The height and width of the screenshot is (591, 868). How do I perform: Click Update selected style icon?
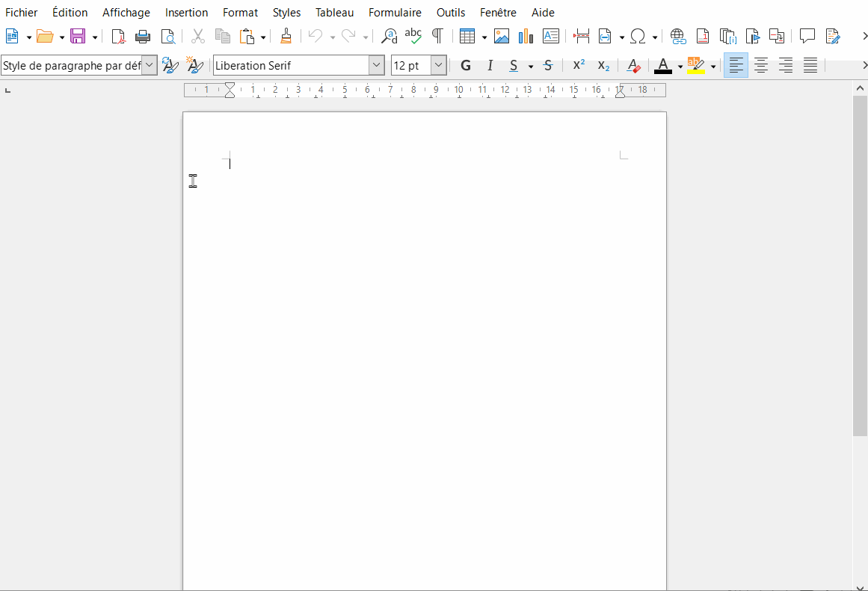[170, 65]
